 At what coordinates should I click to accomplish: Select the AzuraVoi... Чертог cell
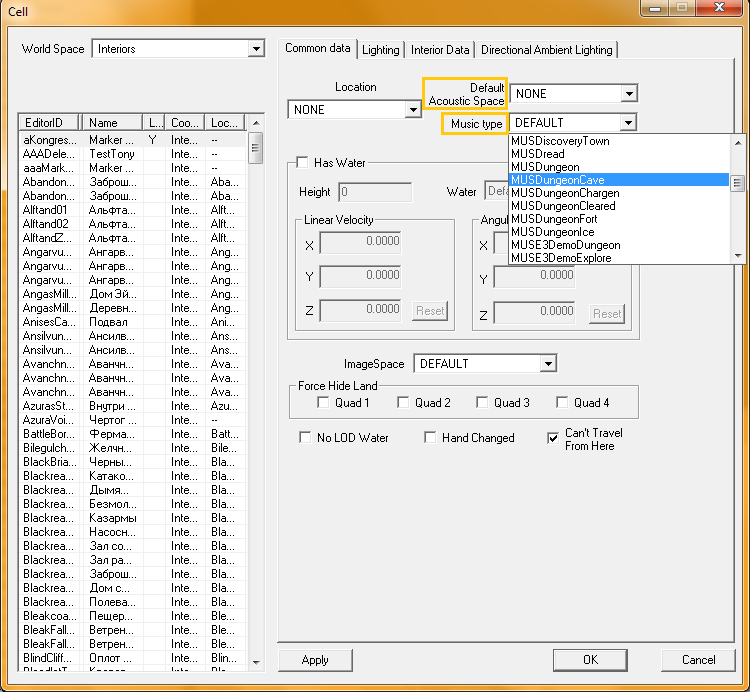(x=133, y=420)
